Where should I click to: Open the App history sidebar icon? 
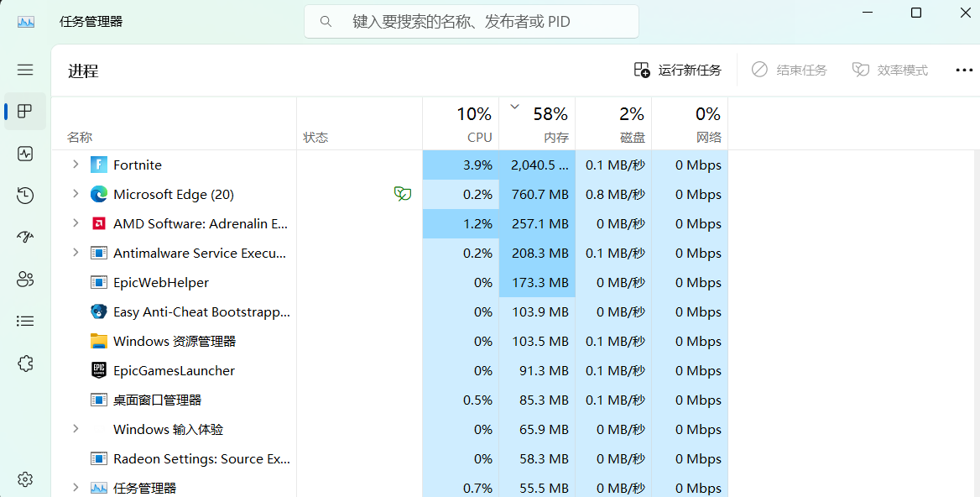(x=25, y=196)
